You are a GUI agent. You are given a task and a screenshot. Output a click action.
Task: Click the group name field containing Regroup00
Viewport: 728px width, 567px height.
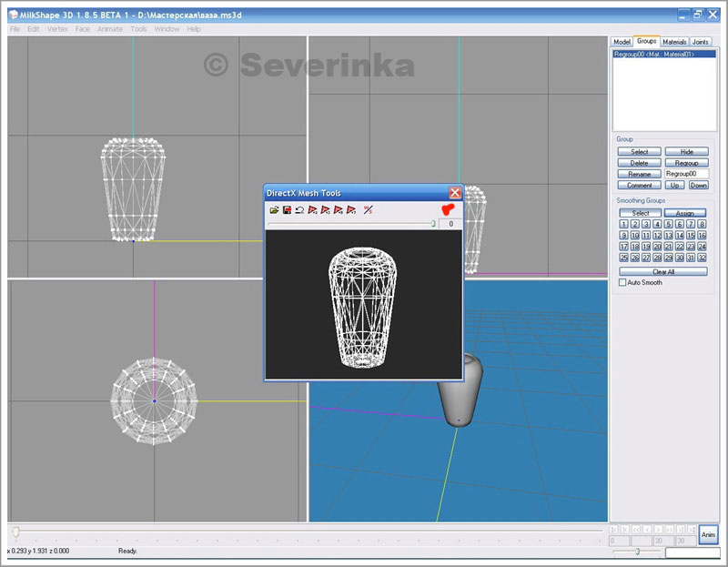686,173
